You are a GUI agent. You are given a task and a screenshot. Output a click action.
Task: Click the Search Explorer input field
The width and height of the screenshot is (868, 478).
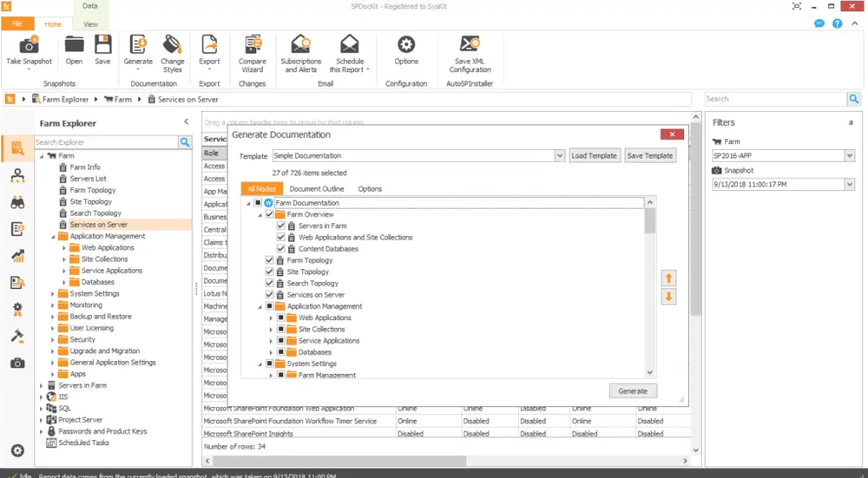106,142
